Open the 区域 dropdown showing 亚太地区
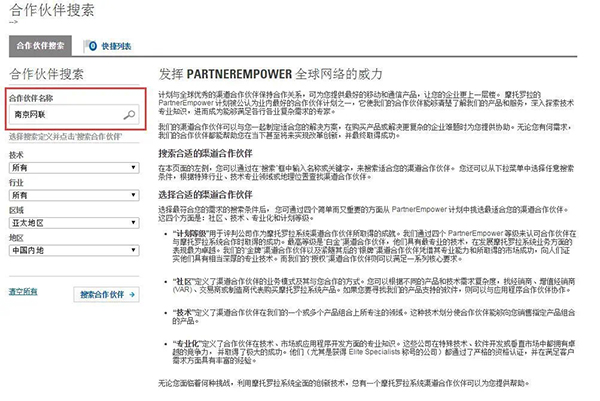Image resolution: width=600 pixels, height=401 pixels. [x=73, y=224]
